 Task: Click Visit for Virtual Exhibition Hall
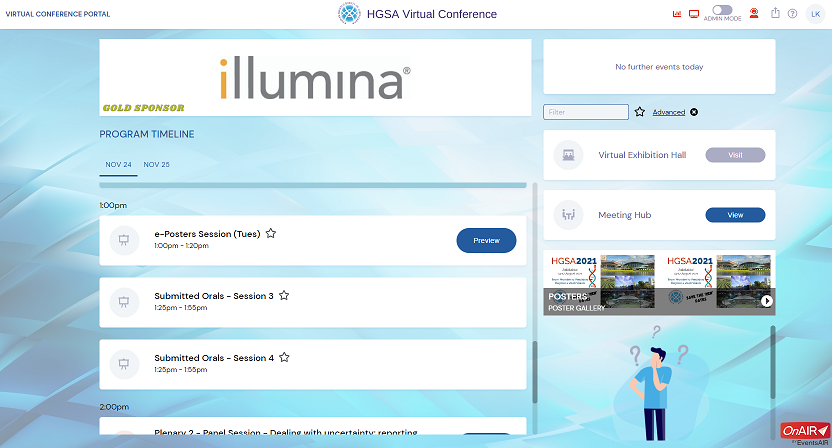pos(735,155)
